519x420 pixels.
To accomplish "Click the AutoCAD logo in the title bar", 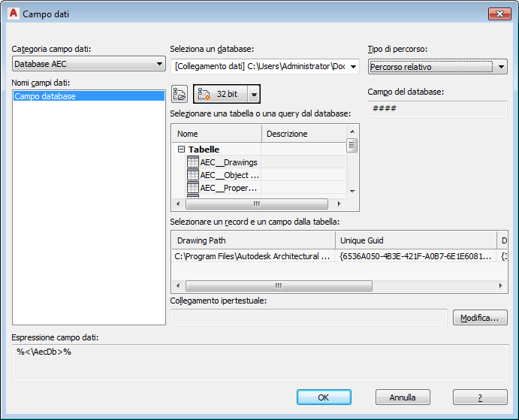I will click(14, 14).
